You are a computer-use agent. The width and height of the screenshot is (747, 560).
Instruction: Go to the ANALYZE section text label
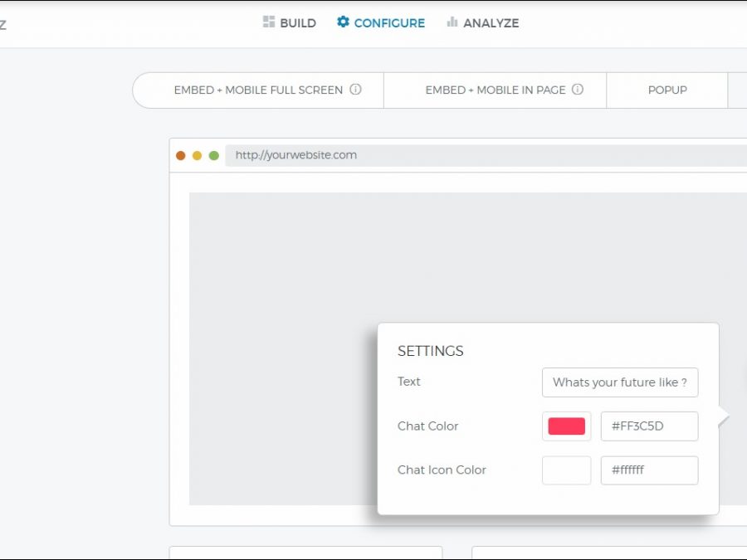tap(491, 23)
